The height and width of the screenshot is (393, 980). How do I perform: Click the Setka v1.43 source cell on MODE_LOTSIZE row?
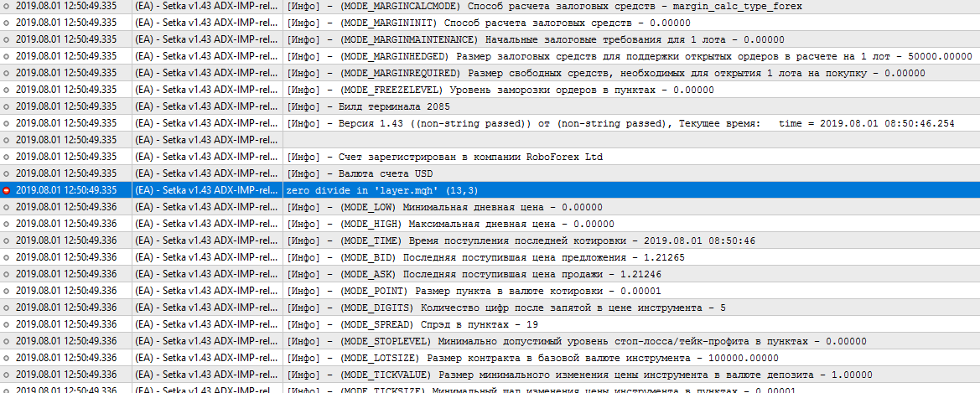[206, 358]
